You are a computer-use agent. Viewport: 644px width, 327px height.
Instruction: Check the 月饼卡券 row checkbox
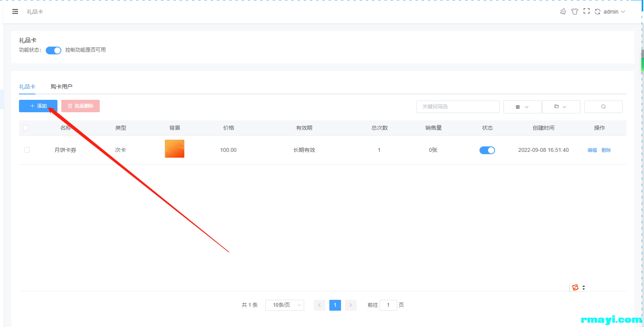click(x=27, y=150)
